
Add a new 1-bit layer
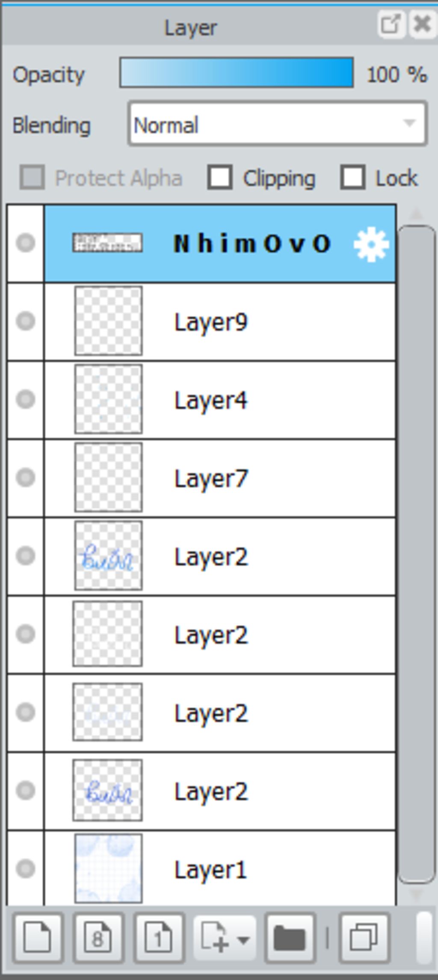coord(159,938)
